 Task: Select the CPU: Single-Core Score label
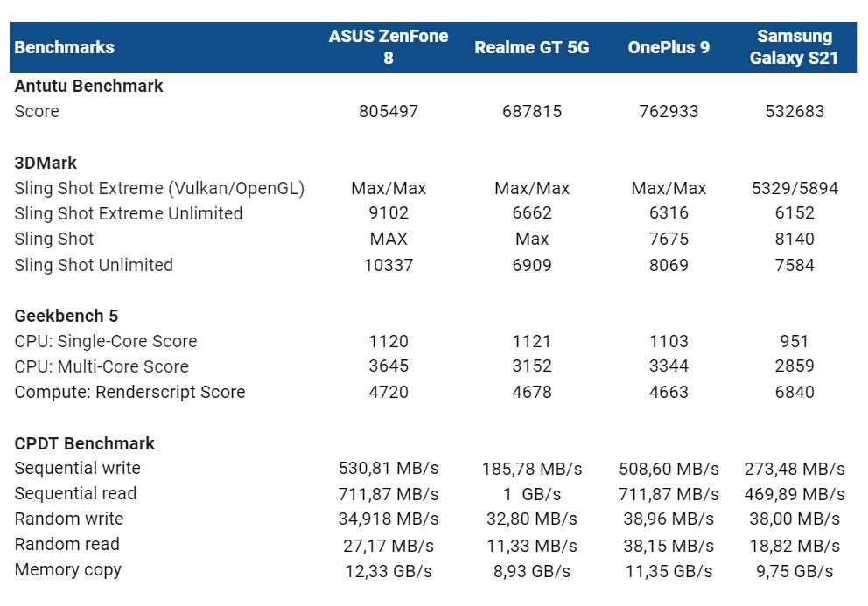(106, 341)
